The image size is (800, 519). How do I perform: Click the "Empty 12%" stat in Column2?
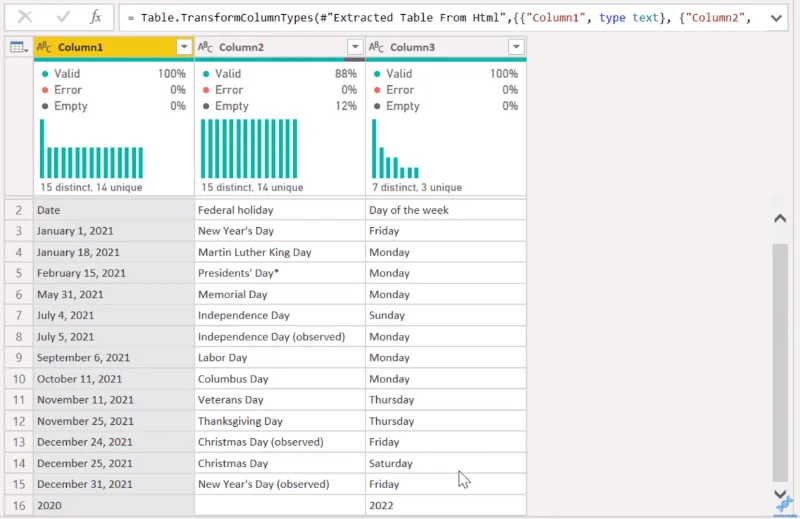tap(280, 106)
